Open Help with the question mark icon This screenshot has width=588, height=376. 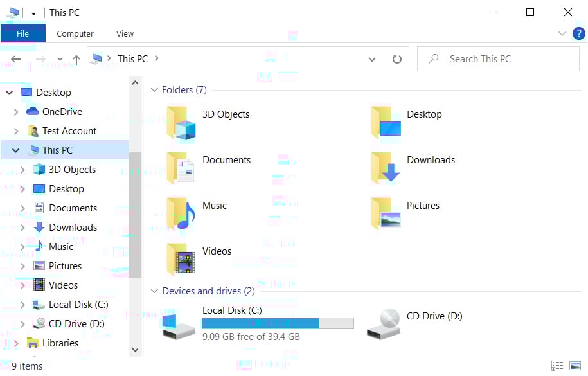pos(578,34)
